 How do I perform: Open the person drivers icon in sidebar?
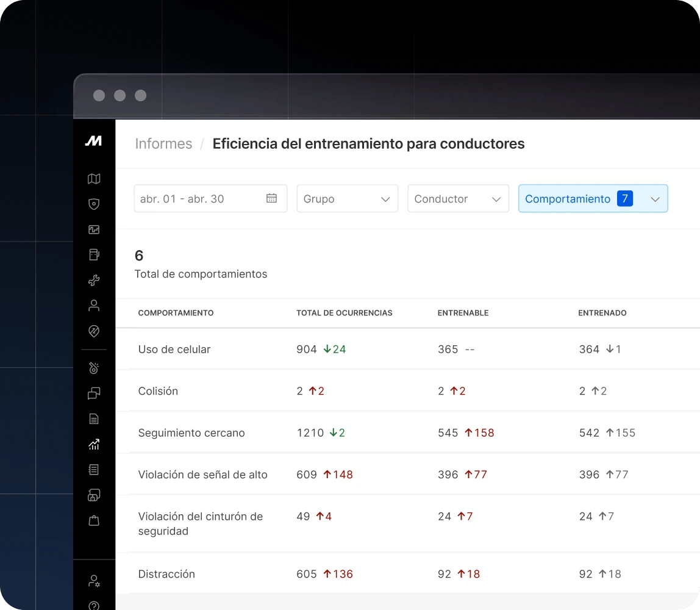coord(93,306)
